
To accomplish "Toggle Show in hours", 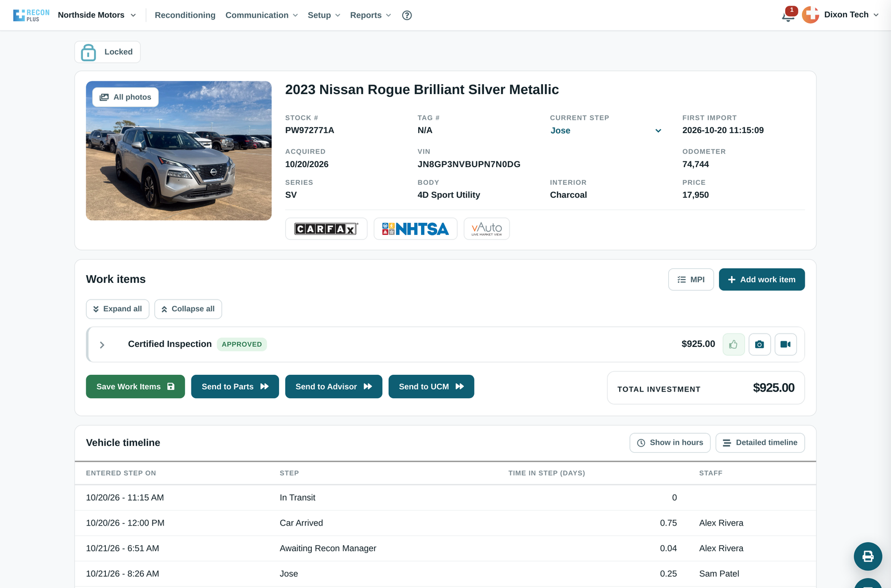I will (x=670, y=443).
